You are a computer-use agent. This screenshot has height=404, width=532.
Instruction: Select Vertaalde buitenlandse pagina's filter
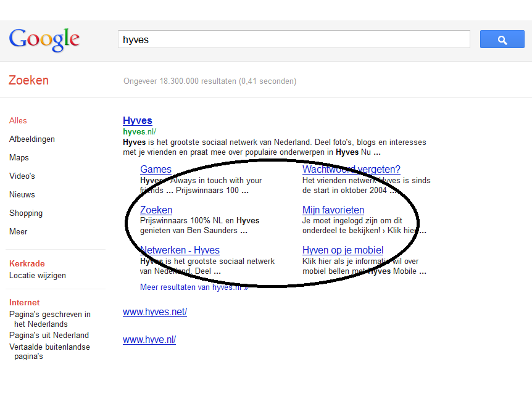point(49,352)
